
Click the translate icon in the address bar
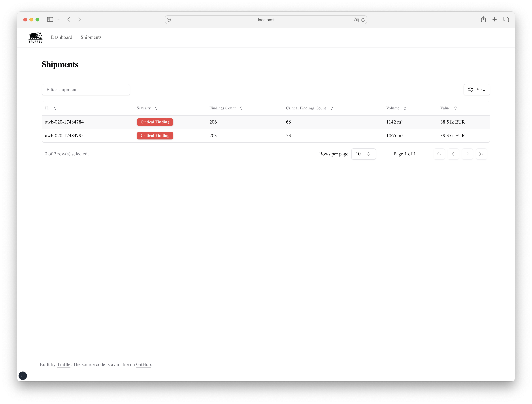point(356,20)
